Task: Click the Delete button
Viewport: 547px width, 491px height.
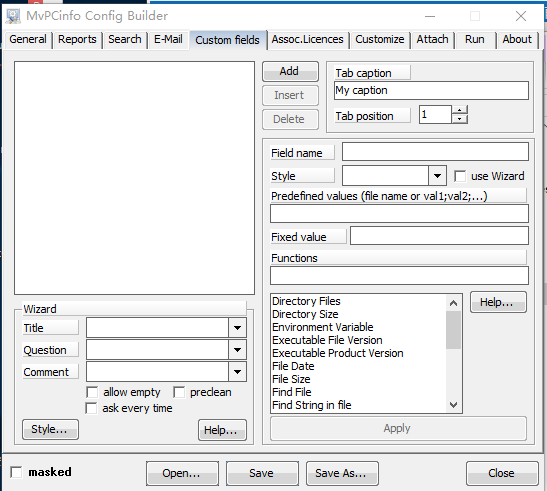Action: tap(290, 119)
